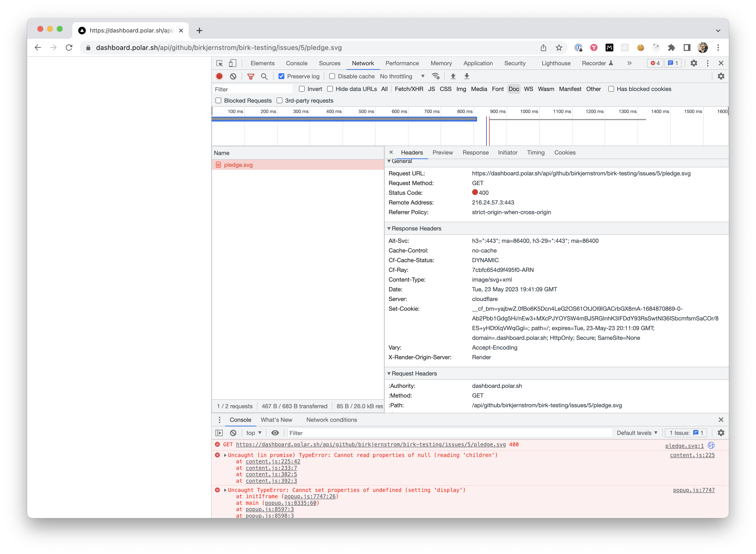The image size is (756, 554).
Task: Search within network requests
Action: point(264,76)
